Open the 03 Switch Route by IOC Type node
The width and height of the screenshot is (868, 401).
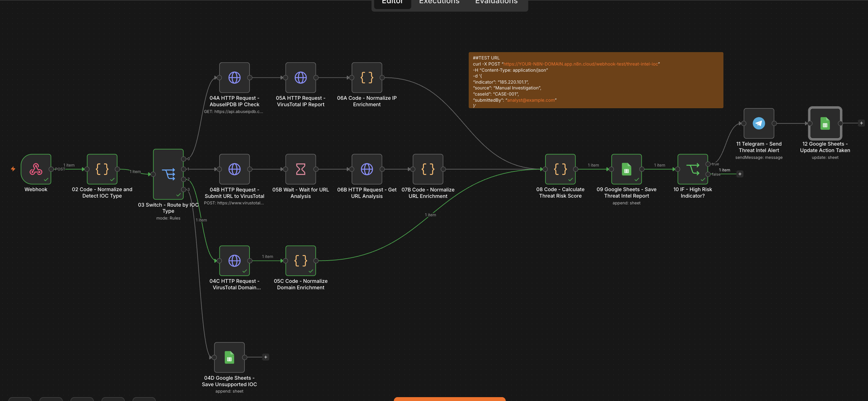tap(168, 174)
